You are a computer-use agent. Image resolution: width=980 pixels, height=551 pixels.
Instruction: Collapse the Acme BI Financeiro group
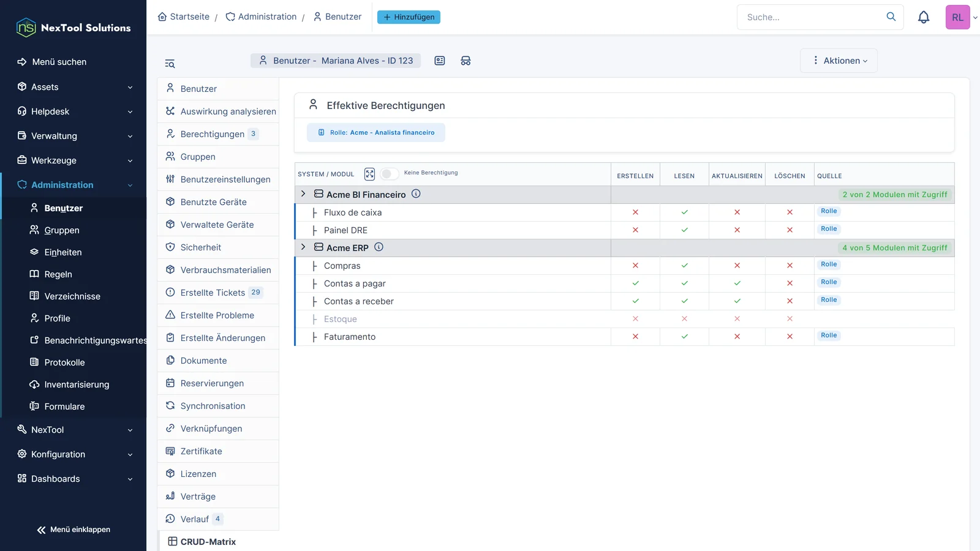pos(303,194)
